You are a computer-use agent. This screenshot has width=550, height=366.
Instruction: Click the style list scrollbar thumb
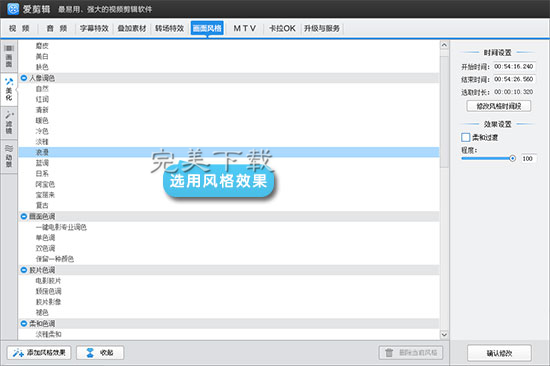(x=444, y=112)
